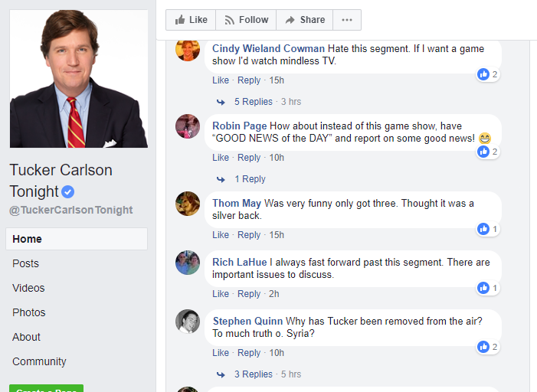Open Rich LaHue's profile name
The width and height of the screenshot is (537, 392).
point(239,263)
